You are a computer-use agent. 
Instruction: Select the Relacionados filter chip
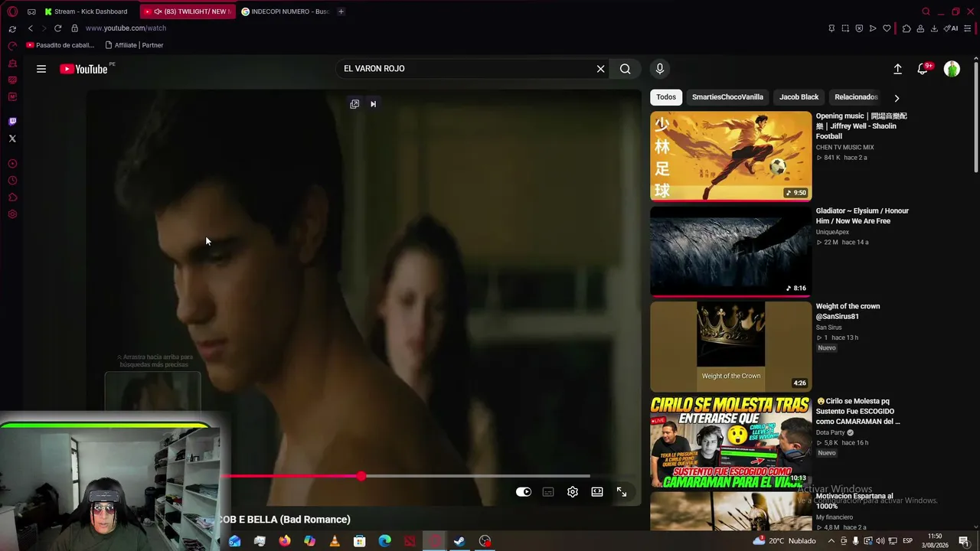click(x=856, y=97)
